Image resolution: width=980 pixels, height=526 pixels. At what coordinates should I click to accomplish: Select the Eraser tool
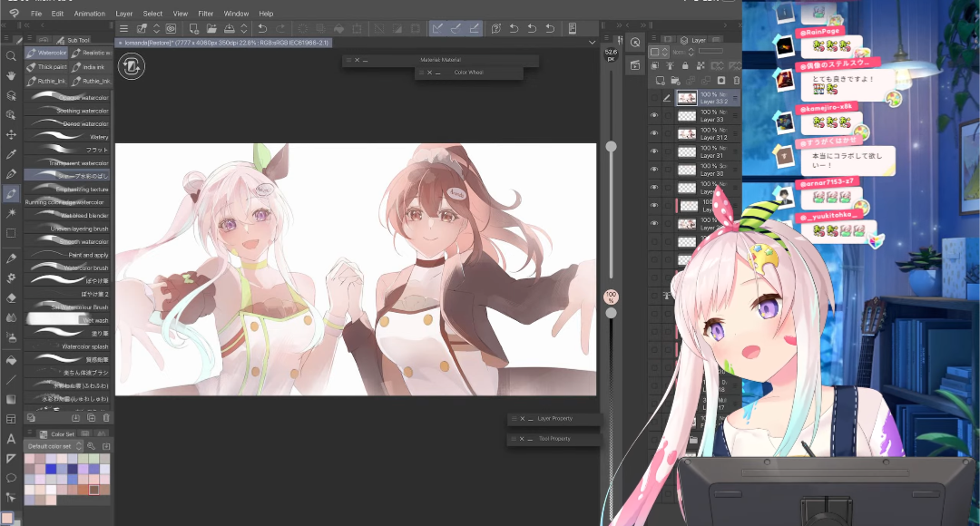point(11,297)
